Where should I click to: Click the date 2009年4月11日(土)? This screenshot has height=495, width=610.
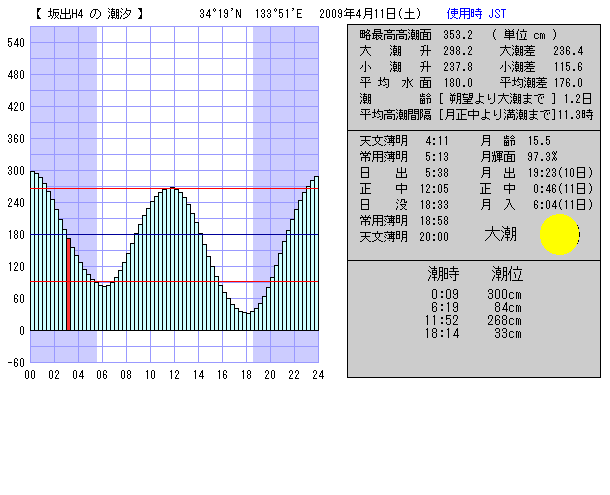tap(370, 14)
